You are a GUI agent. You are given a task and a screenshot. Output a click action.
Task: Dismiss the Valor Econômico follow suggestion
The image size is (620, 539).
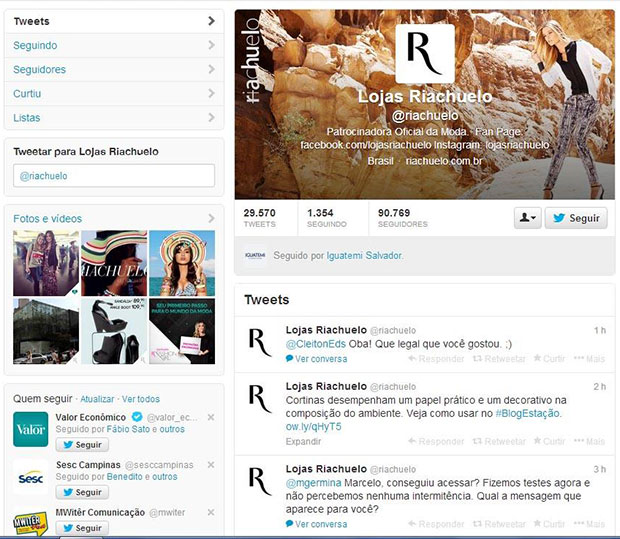point(211,417)
